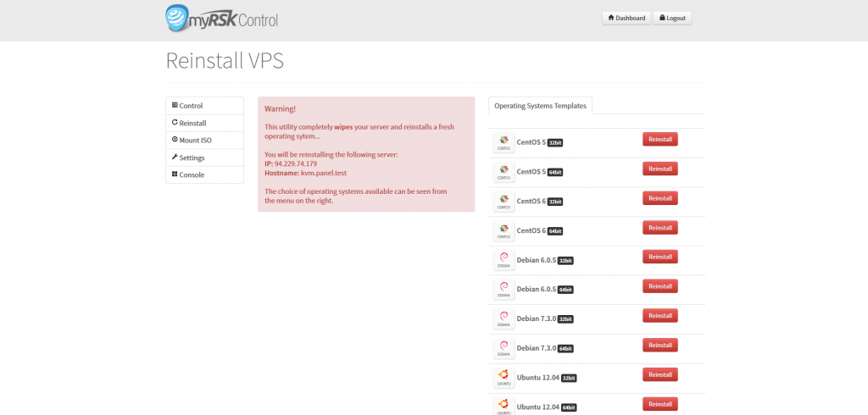Click the Debian 7.3.0 32bit logo icon

coord(504,318)
